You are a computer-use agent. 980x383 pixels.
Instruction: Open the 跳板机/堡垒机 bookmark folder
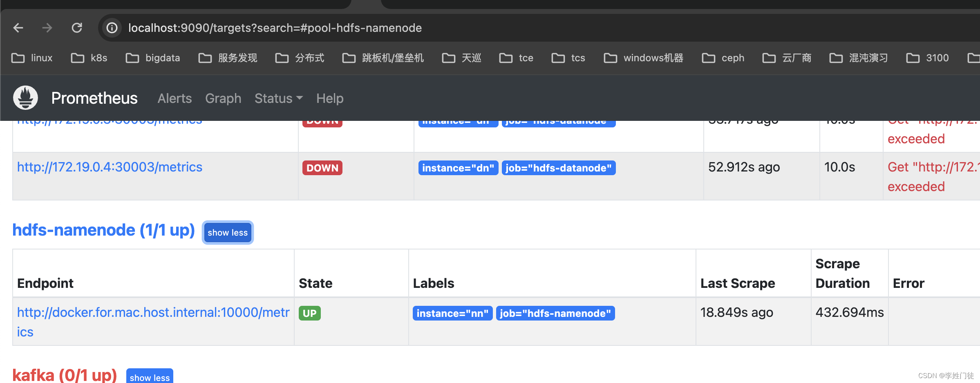click(383, 58)
